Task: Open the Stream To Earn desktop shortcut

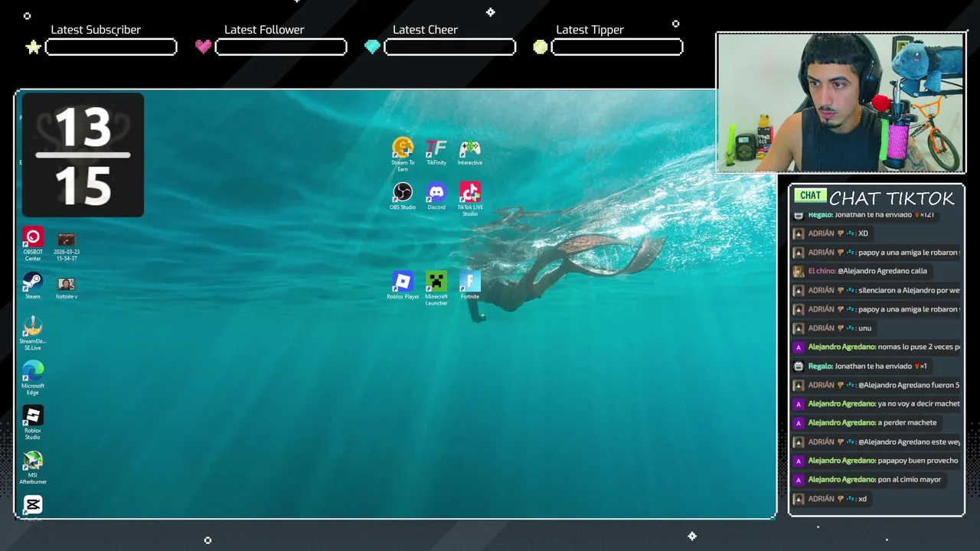Action: [x=403, y=153]
